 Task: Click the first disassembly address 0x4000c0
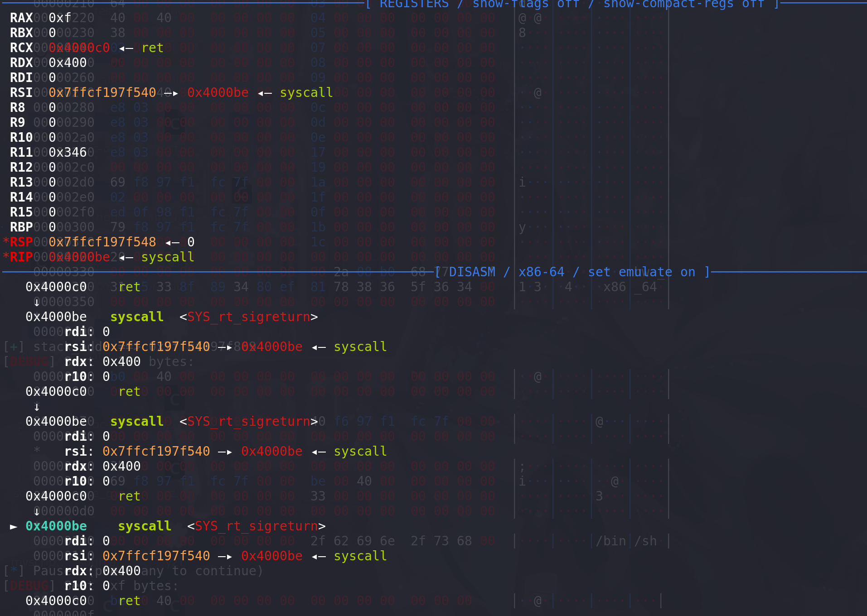56,287
